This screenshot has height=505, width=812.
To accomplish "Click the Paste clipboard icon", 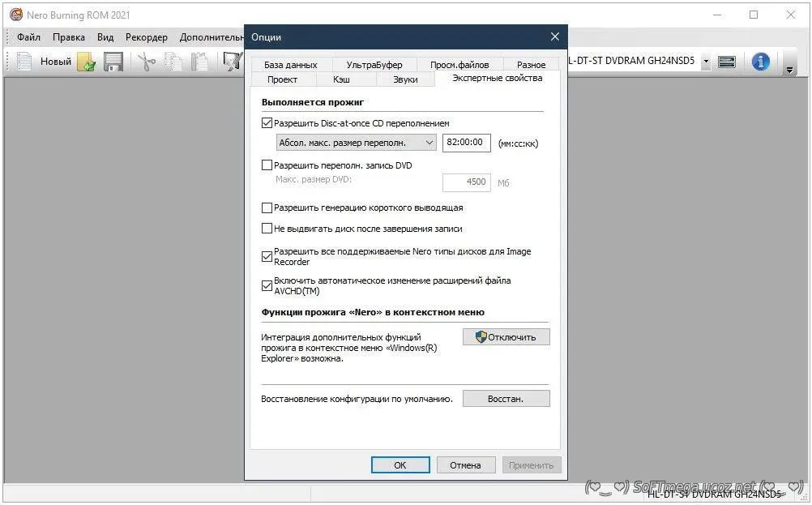I will point(199,62).
